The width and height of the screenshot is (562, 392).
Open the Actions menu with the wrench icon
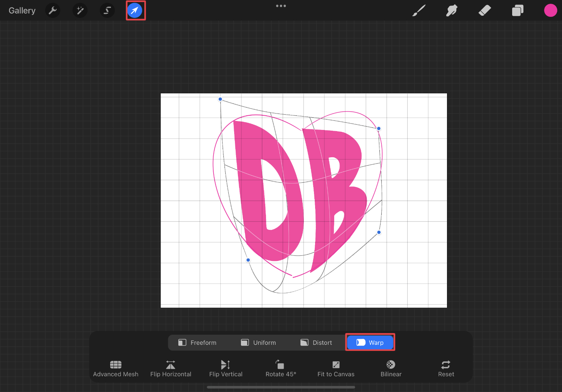point(52,10)
